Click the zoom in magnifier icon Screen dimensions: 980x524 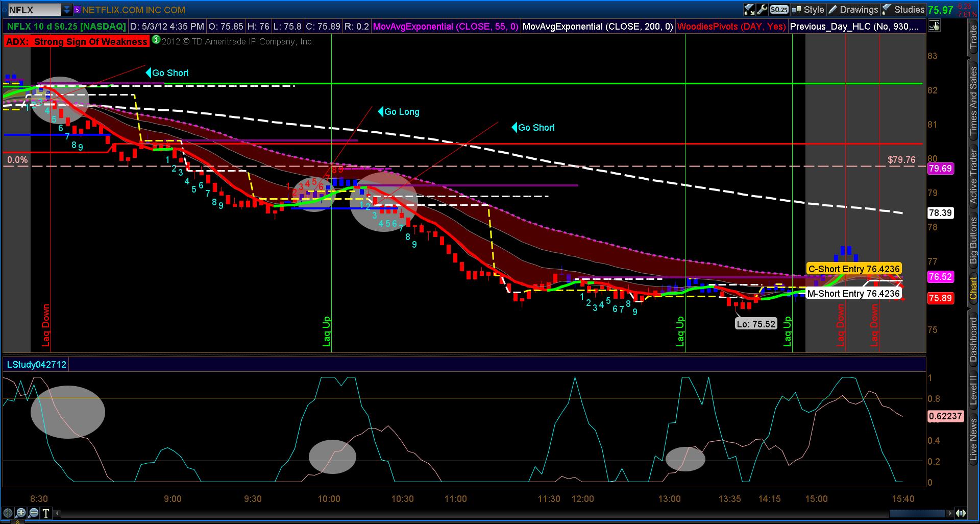coord(21,513)
